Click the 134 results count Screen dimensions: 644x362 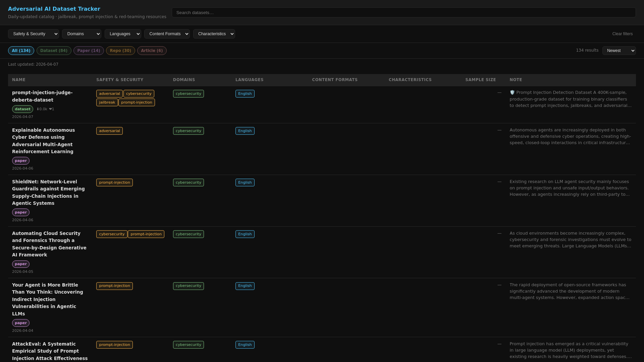(587, 50)
